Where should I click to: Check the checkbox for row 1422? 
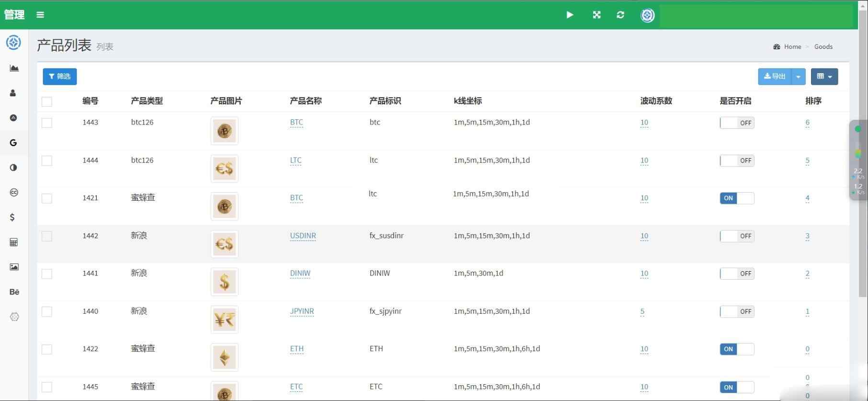point(47,349)
